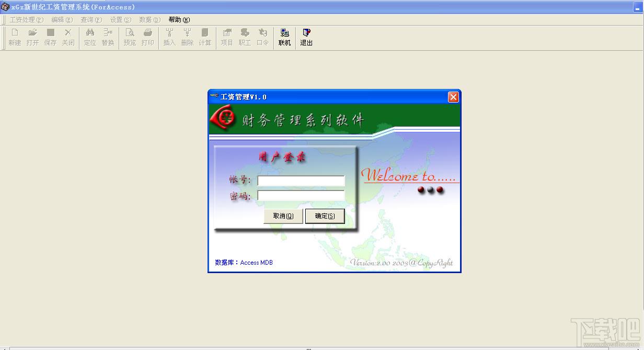Click the 用户登录 heading text
The image size is (644, 350).
coord(282,157)
